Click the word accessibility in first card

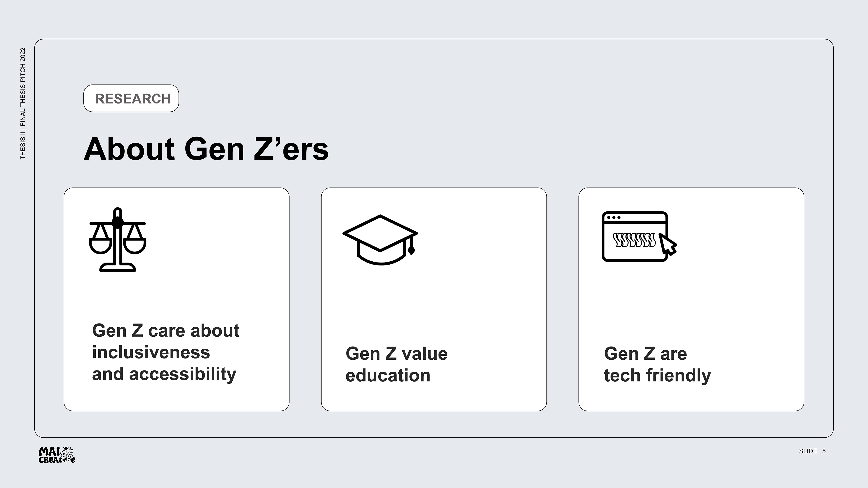point(183,375)
